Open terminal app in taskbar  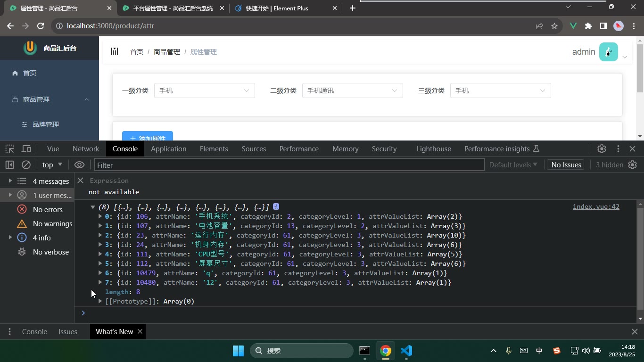tap(364, 351)
